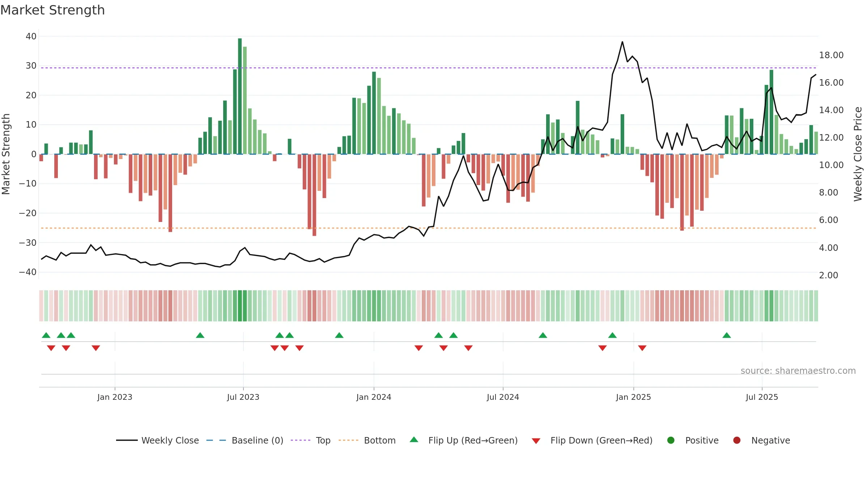Click the tallest green bar near Jul 2023

[x=240, y=96]
